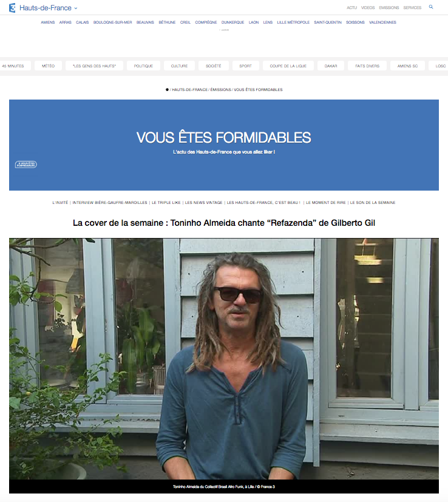This screenshot has width=448, height=502.
Task: Select the Faits Divers category
Action: tap(367, 66)
